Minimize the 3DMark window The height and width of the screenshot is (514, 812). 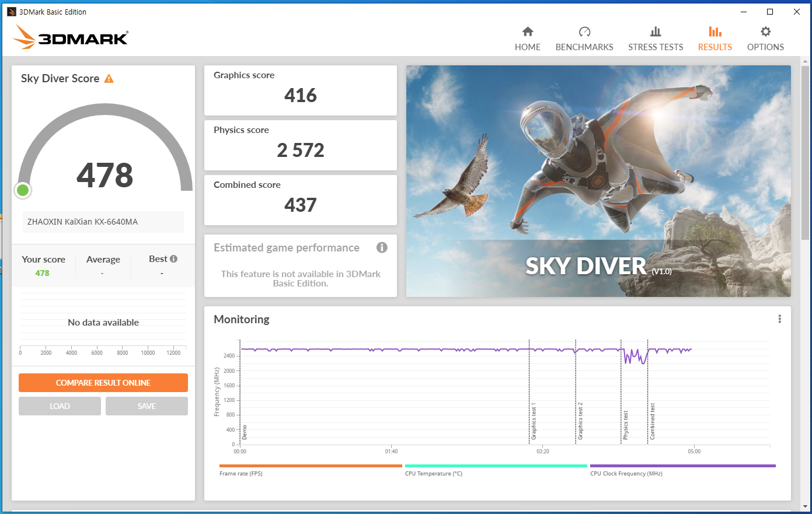coord(744,12)
